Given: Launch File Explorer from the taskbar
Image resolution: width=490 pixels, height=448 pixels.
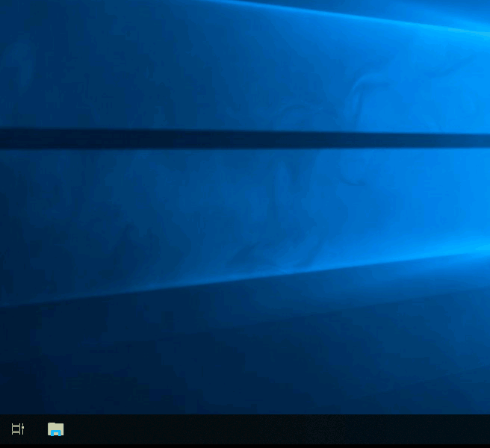Looking at the screenshot, I should (56, 429).
